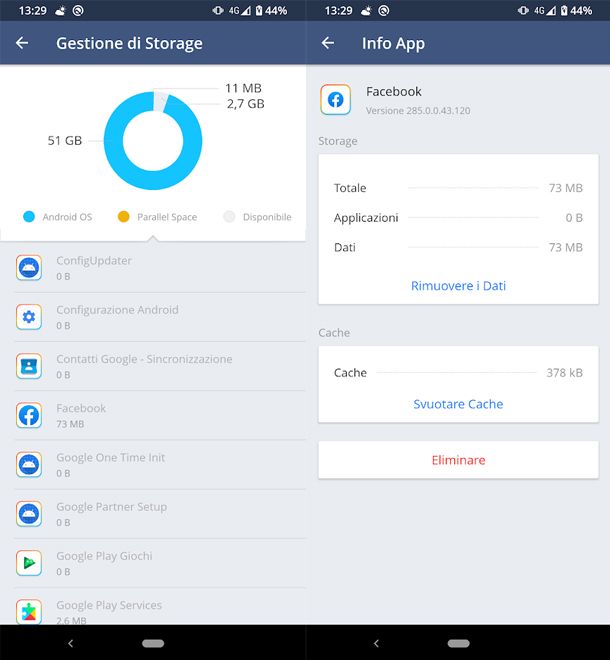Tap Cache section heading
610x660 pixels.
[334, 333]
